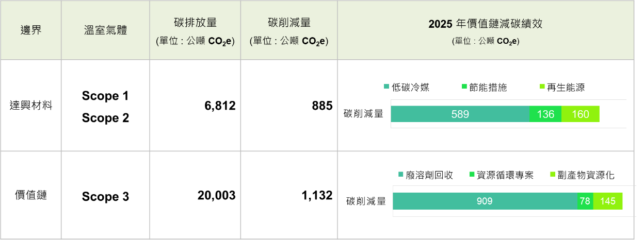Image resolution: width=644 pixels, height=240 pixels.
Task: Click the 副產物資源化 legend color square
Action: click(553, 175)
